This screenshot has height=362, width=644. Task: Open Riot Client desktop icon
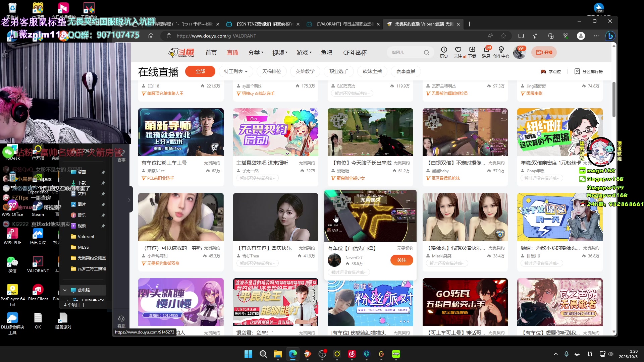coord(38,292)
